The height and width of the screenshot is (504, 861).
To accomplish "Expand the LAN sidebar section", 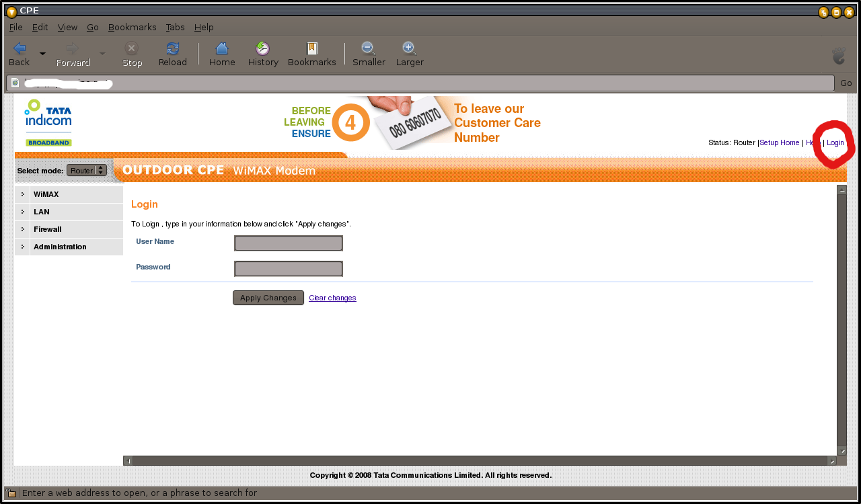I will coord(69,212).
